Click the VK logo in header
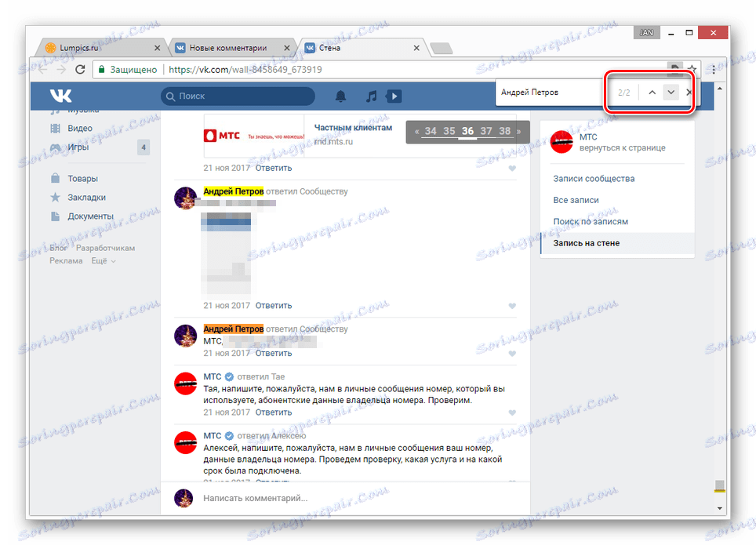Image resolution: width=756 pixels, height=545 pixels. click(x=60, y=96)
